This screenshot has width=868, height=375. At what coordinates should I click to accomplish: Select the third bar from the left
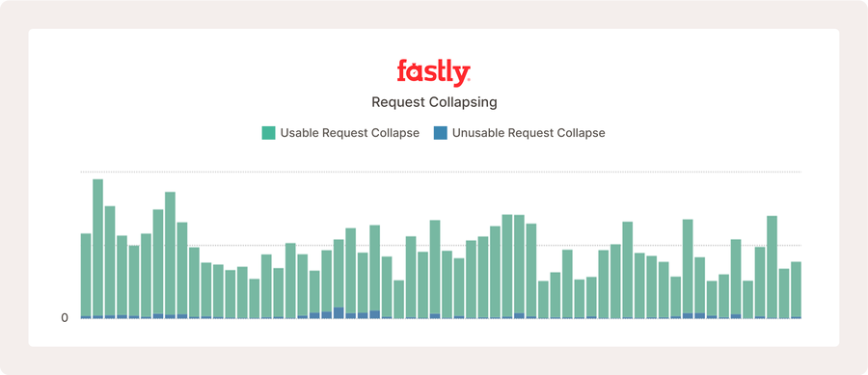pos(110,262)
